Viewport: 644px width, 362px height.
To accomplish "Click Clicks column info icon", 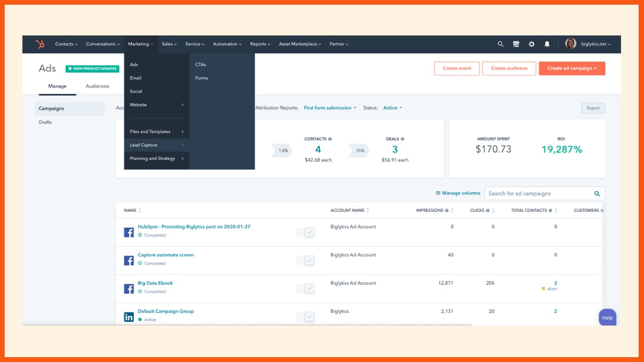I will coord(488,211).
